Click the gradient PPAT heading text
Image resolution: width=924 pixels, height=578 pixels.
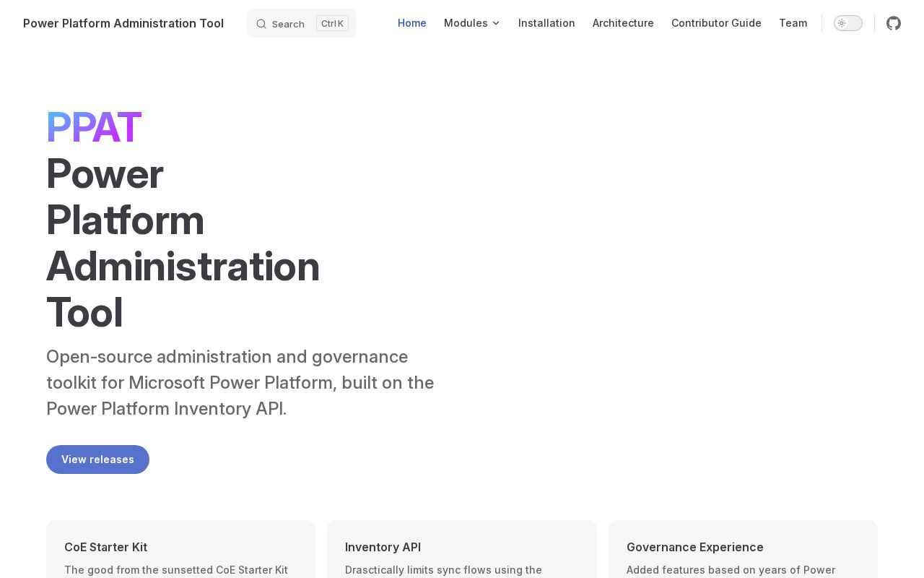click(94, 128)
